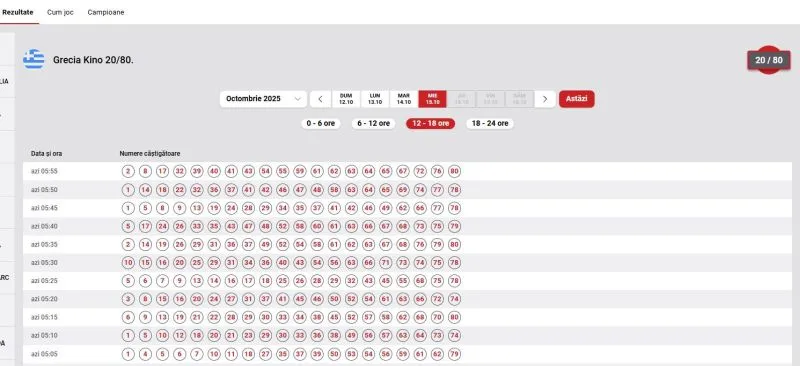Select the azi 05:55 draw time
The image size is (800, 366).
click(x=44, y=172)
